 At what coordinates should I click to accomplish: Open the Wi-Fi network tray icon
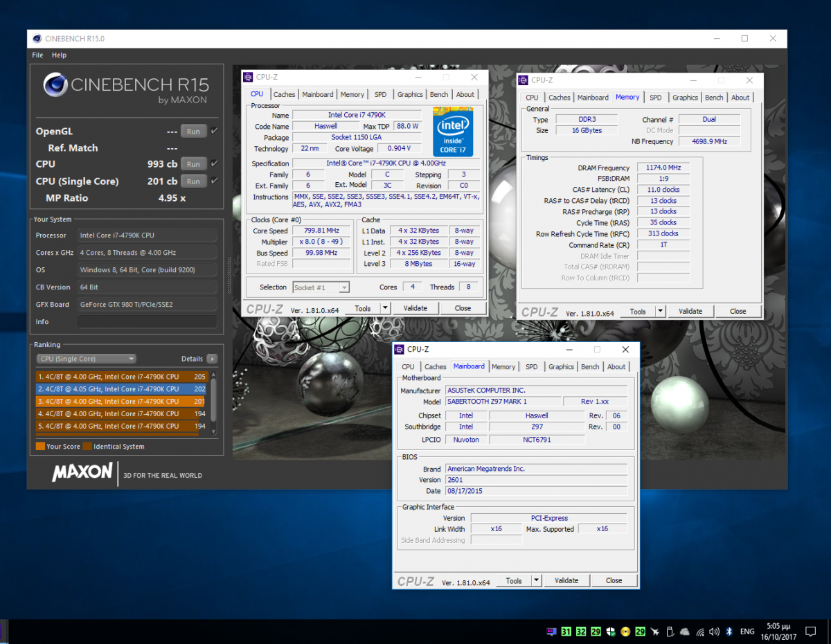click(x=700, y=632)
